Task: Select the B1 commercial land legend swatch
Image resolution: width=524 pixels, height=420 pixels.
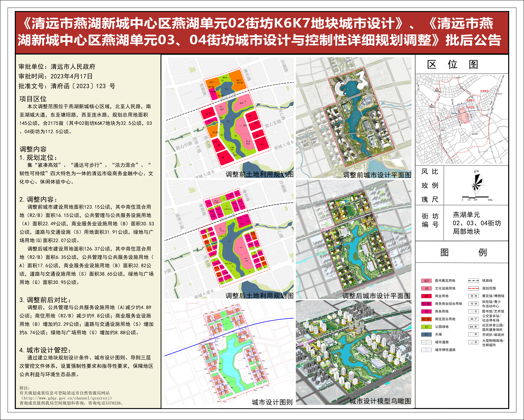Action: (427, 296)
